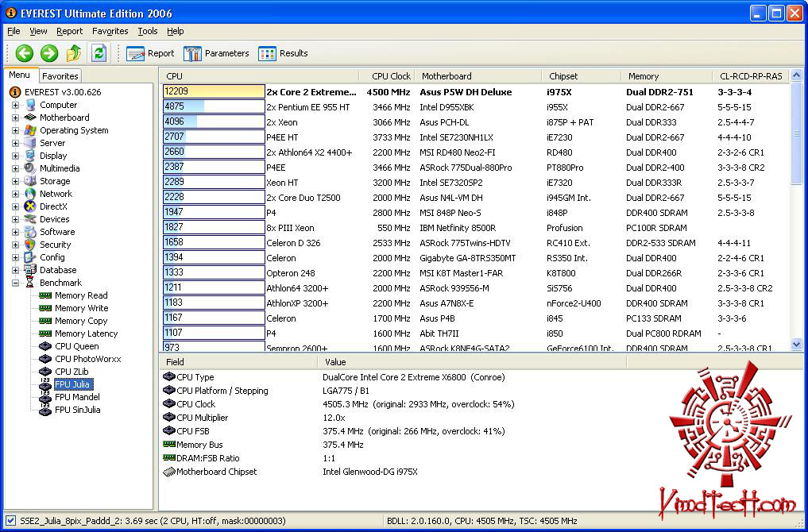808x532 pixels.
Task: Expand the Storage tree node
Action: click(15, 181)
